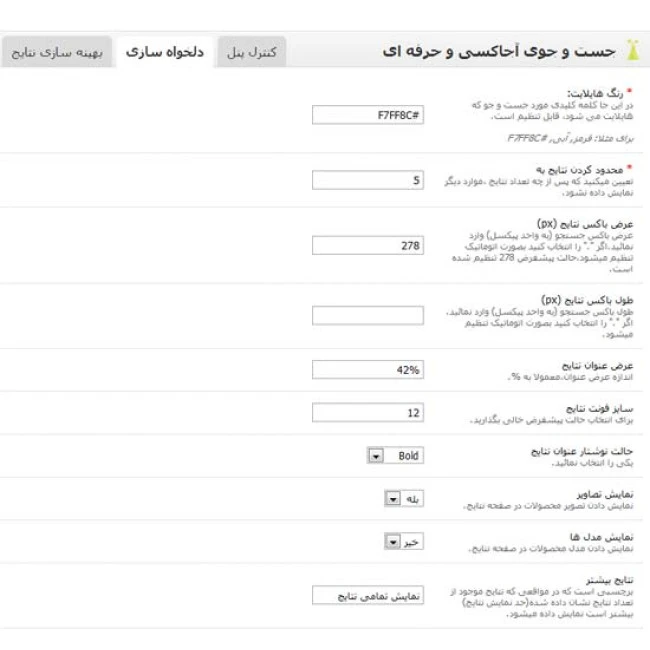Screen dimensions: 650x650
Task: Click the highlight color field showing F7FF8C#
Action: 368,116
